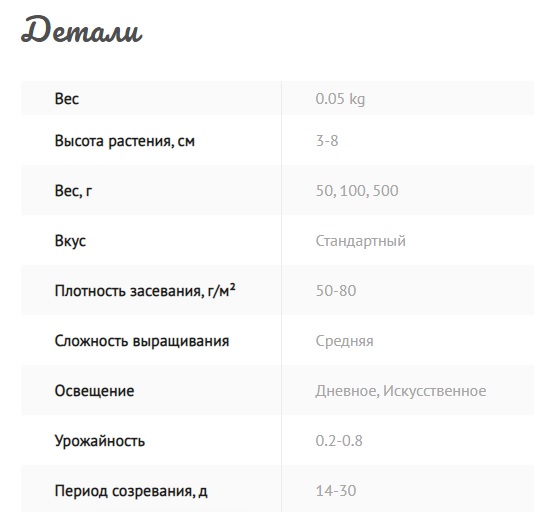Select the Вкус row label
This screenshot has width=534, height=512.
[70, 241]
